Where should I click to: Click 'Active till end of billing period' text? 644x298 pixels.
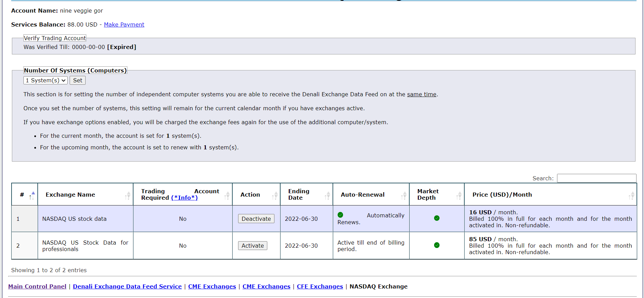371,246
